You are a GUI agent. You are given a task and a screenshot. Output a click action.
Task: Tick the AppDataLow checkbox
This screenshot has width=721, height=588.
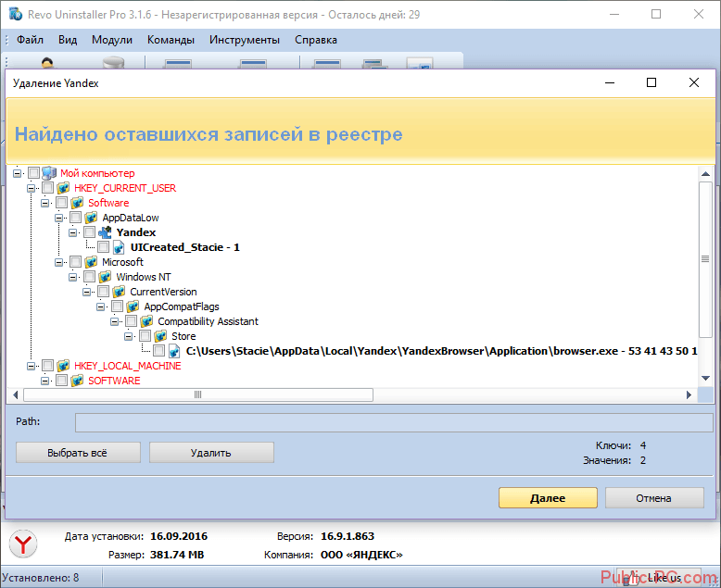pos(75,218)
